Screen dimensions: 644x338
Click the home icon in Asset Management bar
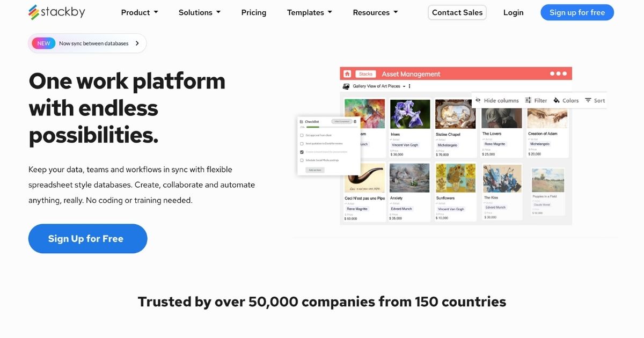(347, 74)
